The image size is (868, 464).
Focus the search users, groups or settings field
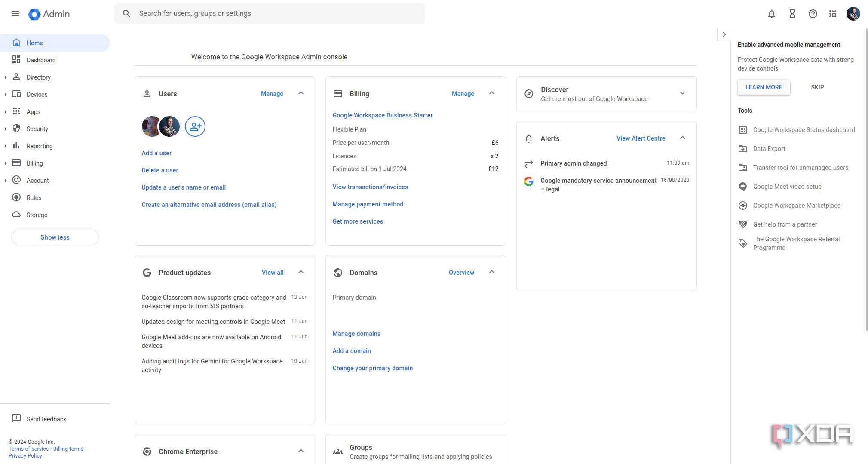pyautogui.click(x=269, y=14)
